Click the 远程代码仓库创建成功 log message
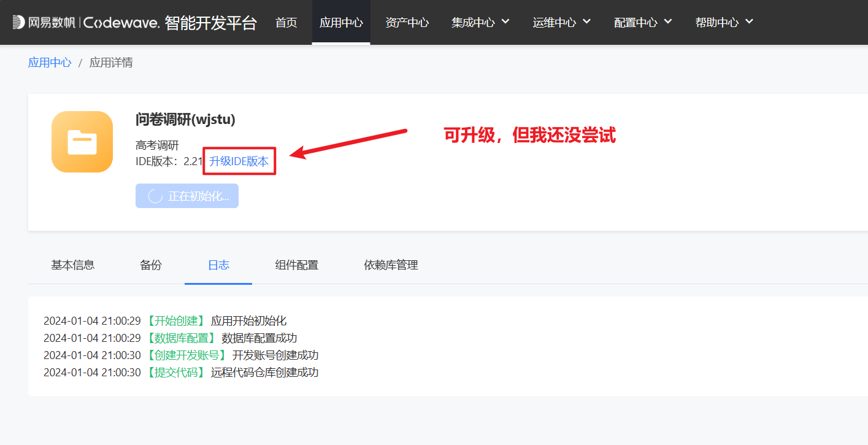Screen dimensions: 868x445 coord(265,372)
